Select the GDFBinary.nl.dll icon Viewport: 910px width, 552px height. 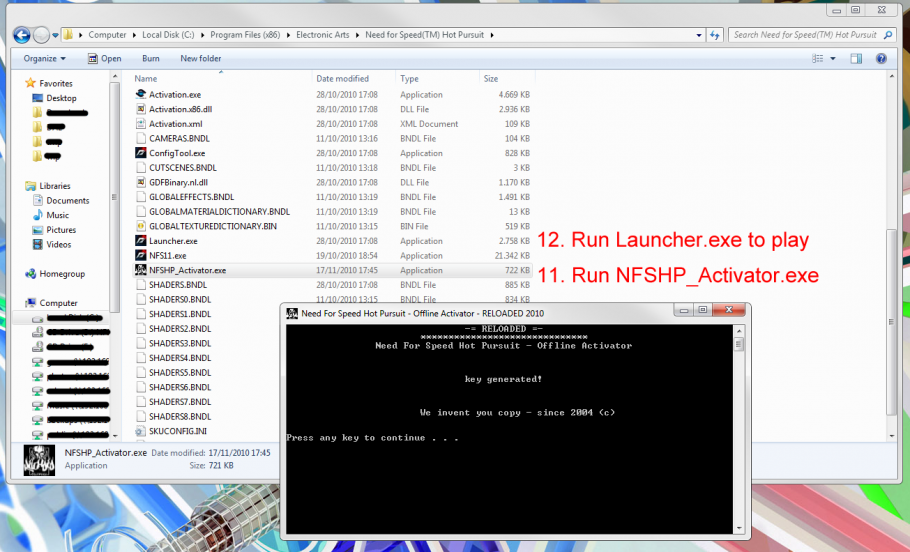click(140, 182)
